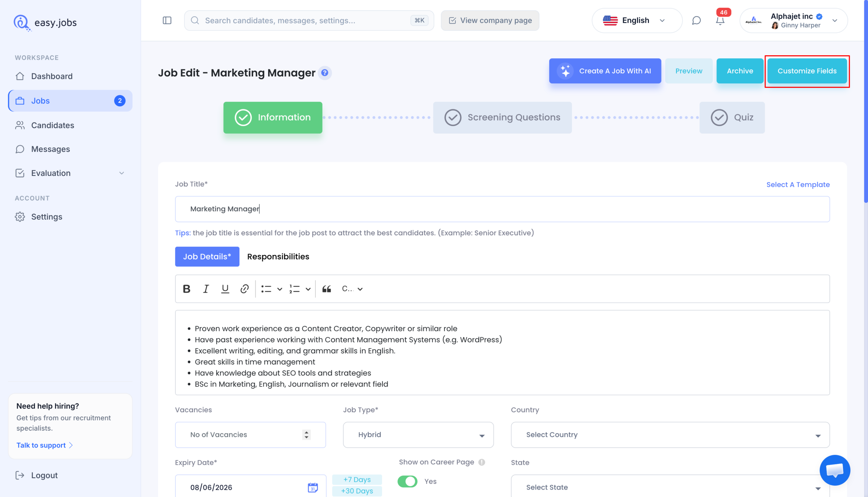The image size is (868, 497).
Task: Click Create A Job With AI button
Action: click(605, 71)
